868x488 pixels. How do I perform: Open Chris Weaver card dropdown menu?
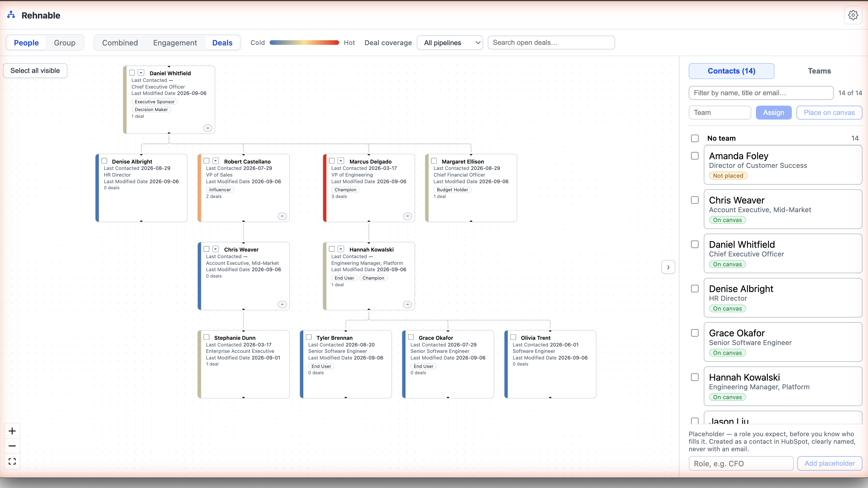point(216,249)
